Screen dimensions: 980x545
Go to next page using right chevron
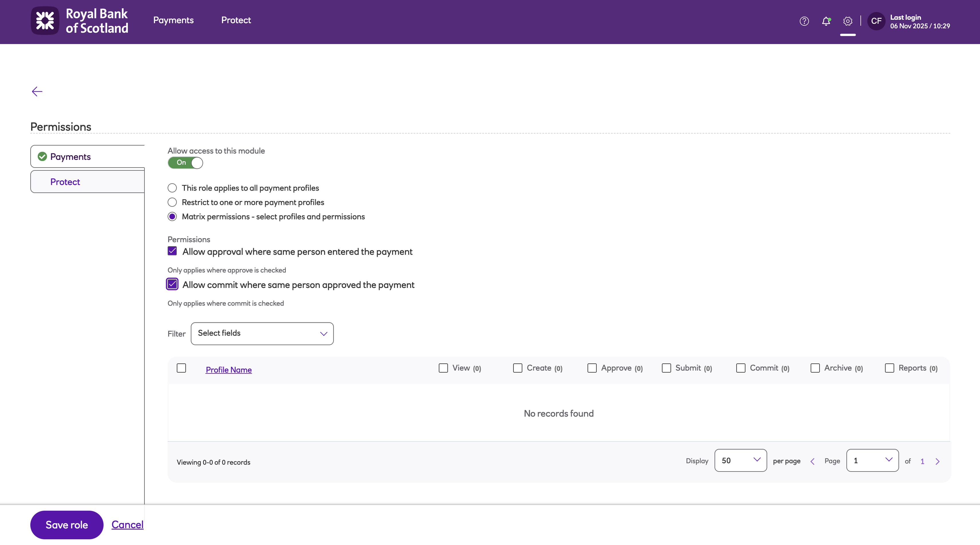[937, 461]
